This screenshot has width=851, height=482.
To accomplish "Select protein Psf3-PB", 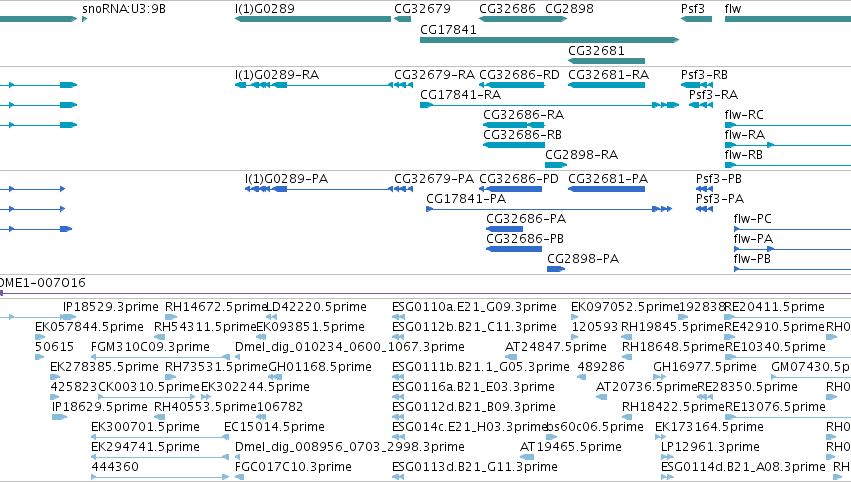I will [x=704, y=189].
